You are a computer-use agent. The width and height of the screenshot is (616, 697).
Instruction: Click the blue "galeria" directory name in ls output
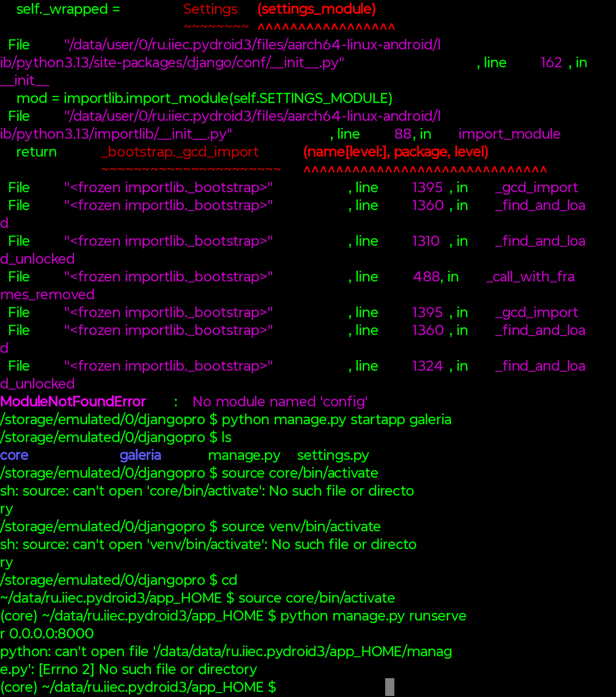140,455
